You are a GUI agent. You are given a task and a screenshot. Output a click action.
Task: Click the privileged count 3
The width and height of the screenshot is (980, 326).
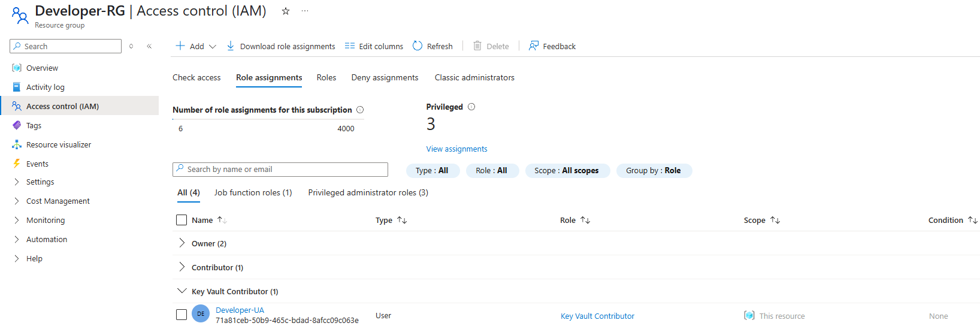click(431, 124)
